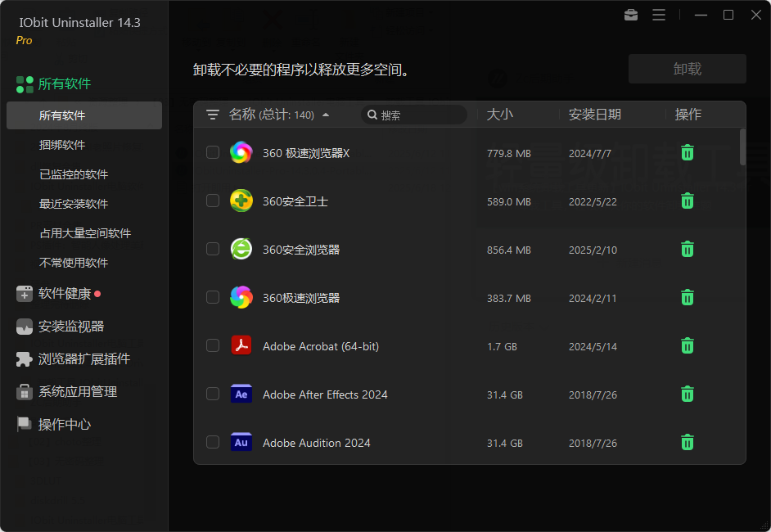This screenshot has height=532, width=771.
Task: Click trash icon for 360极速浏览器
Action: 688,297
